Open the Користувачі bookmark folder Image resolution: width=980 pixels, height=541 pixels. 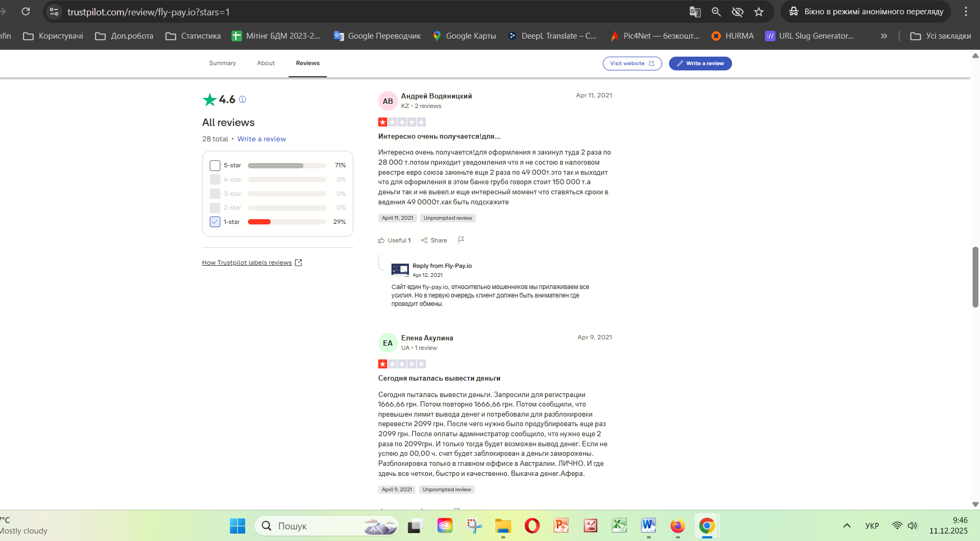pyautogui.click(x=53, y=36)
